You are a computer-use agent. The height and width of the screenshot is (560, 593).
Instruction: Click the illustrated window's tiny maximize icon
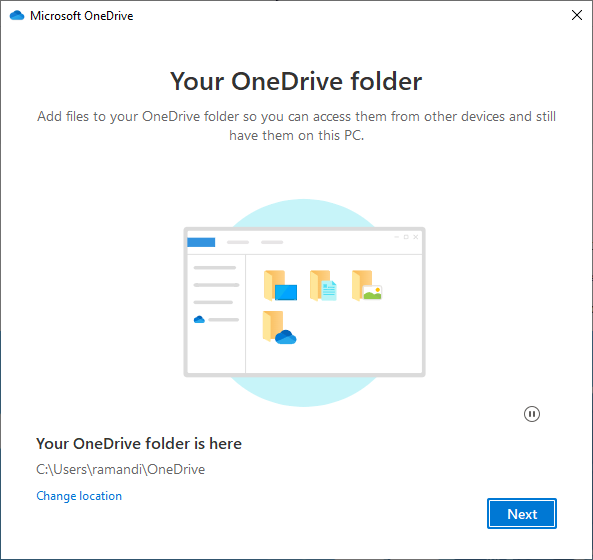406,237
